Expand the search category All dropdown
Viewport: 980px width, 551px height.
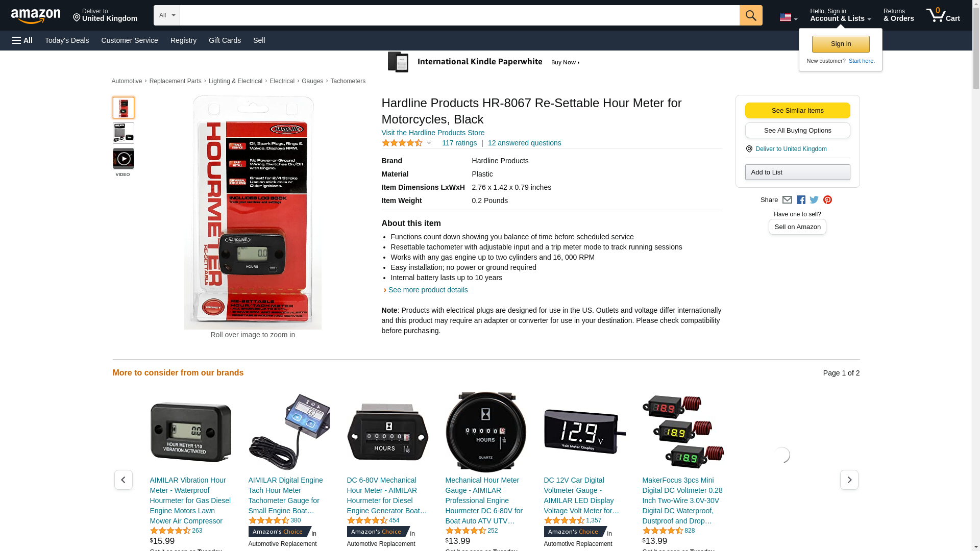[167, 15]
